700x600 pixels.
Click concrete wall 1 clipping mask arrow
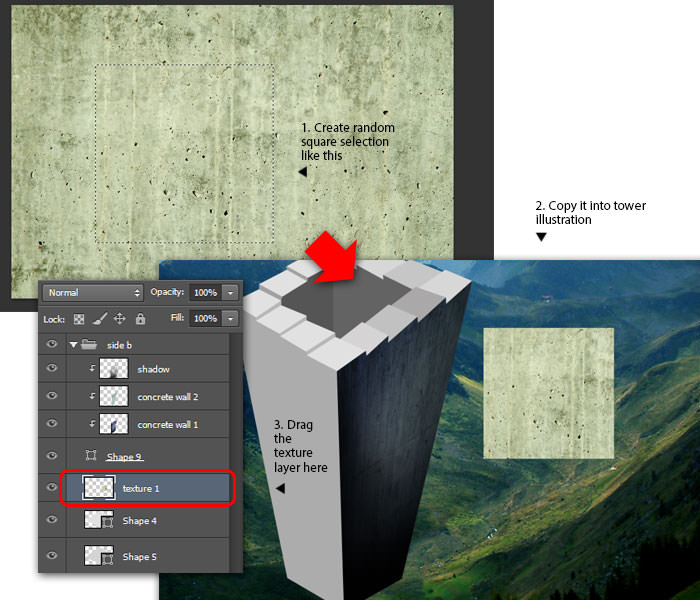point(92,424)
